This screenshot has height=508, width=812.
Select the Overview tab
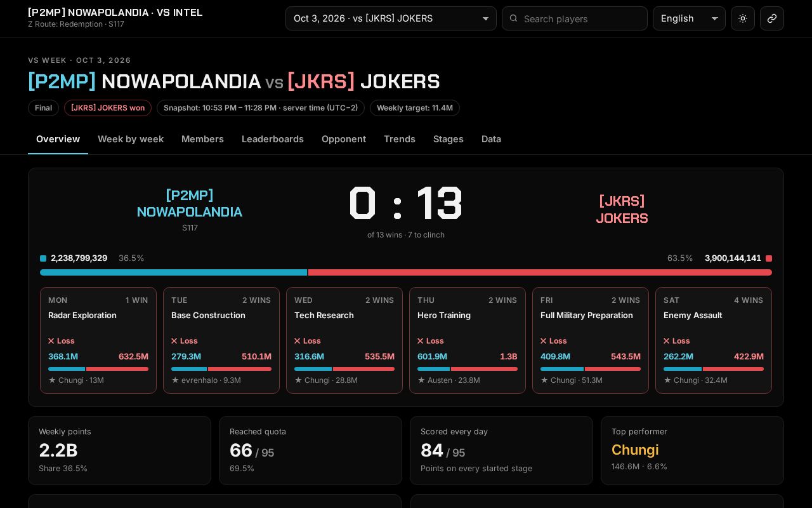point(58,139)
